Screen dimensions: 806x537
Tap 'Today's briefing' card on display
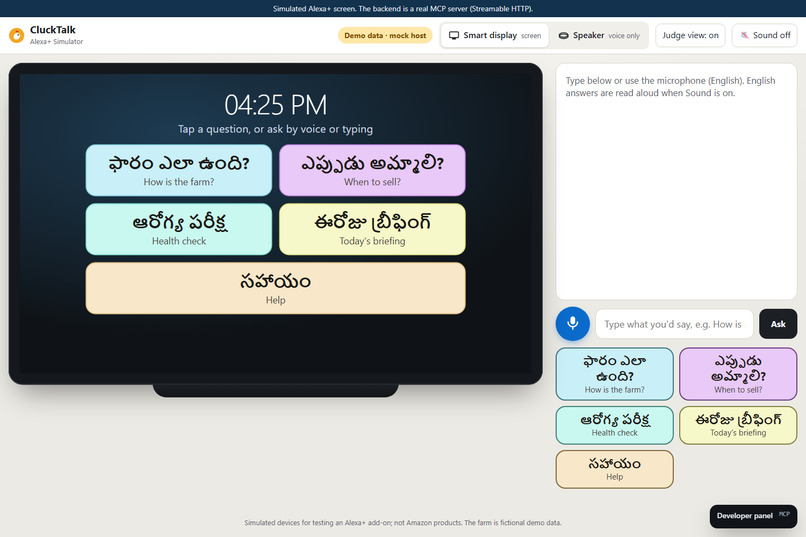pos(372,229)
